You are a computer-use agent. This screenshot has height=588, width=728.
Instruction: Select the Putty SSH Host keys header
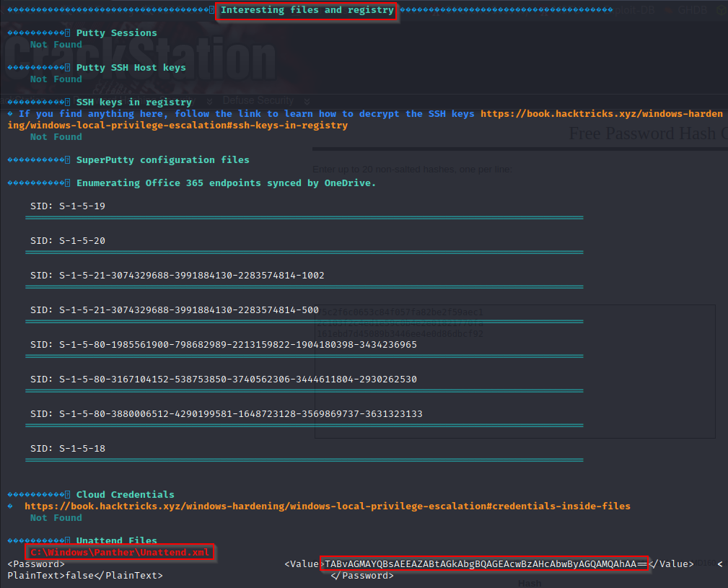pyautogui.click(x=131, y=68)
